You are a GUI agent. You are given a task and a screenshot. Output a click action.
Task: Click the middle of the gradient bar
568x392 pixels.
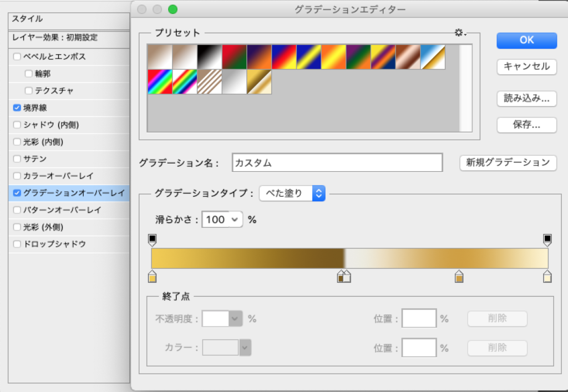click(x=349, y=258)
